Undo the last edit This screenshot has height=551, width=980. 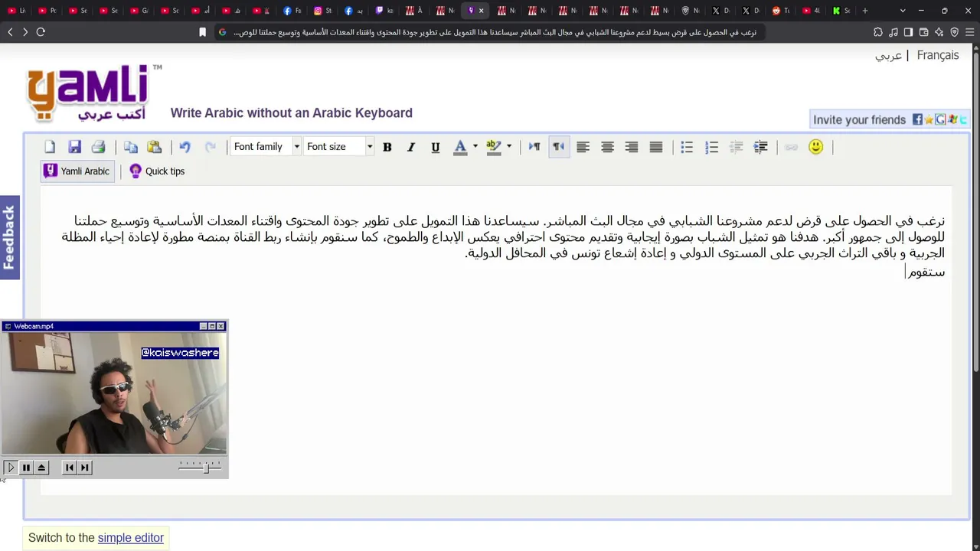pos(185,147)
